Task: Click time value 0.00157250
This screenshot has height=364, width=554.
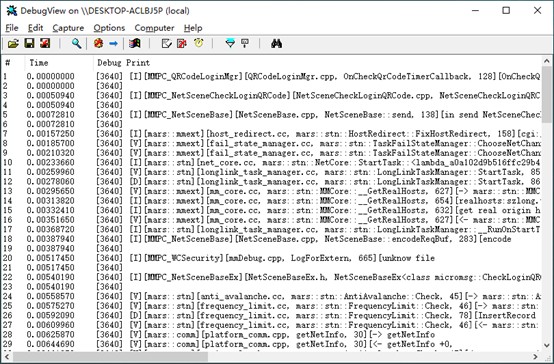Action: point(51,134)
